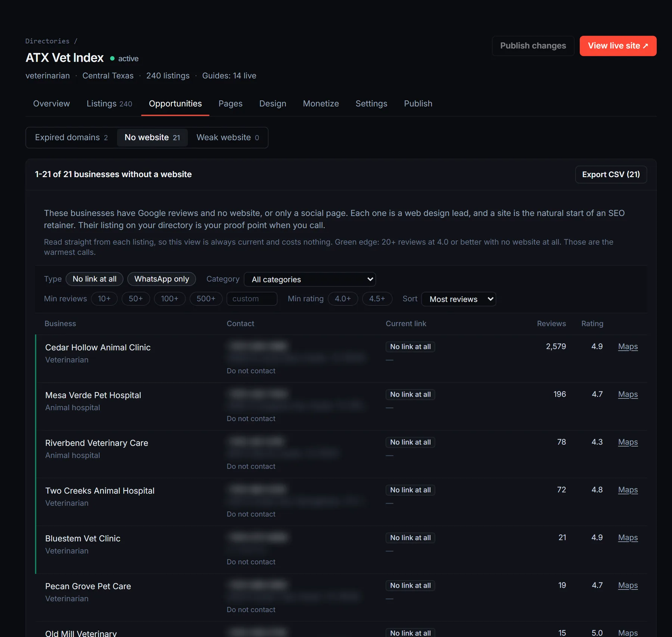Open Maps link for Pecan Grove Pet Care
The height and width of the screenshot is (637, 672).
point(628,586)
